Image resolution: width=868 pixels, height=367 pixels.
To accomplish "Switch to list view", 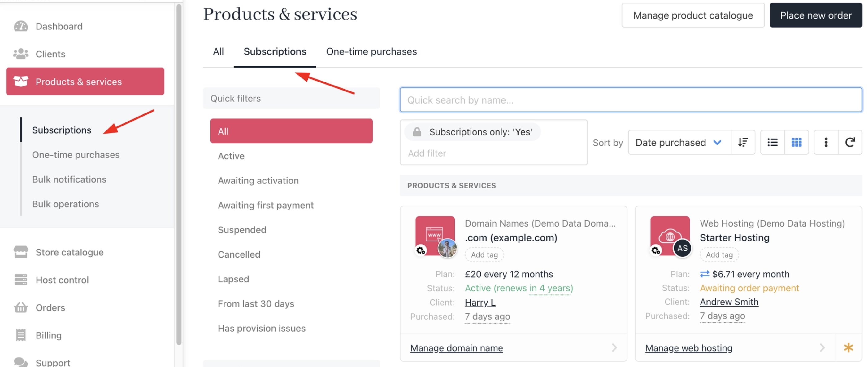I will (x=772, y=142).
